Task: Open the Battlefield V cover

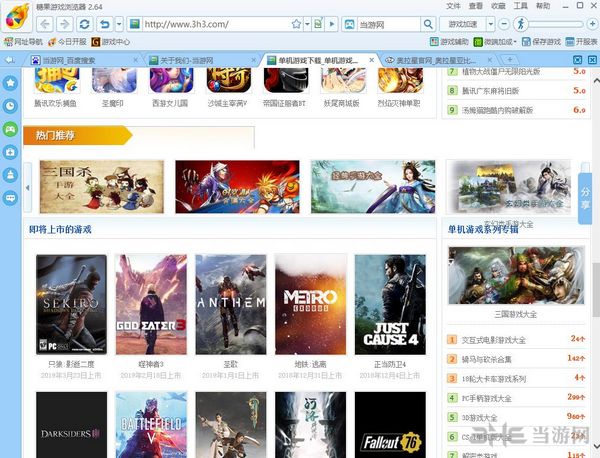Action: pyautogui.click(x=151, y=425)
